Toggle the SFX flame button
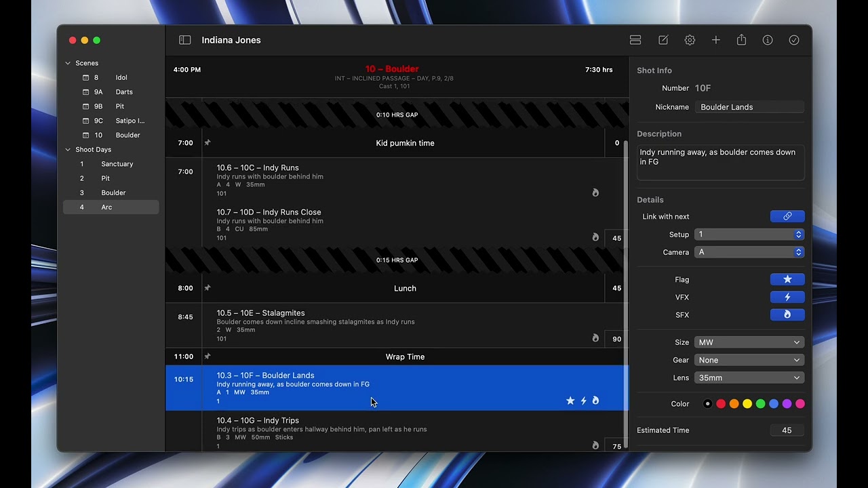This screenshot has width=868, height=488. click(787, 314)
